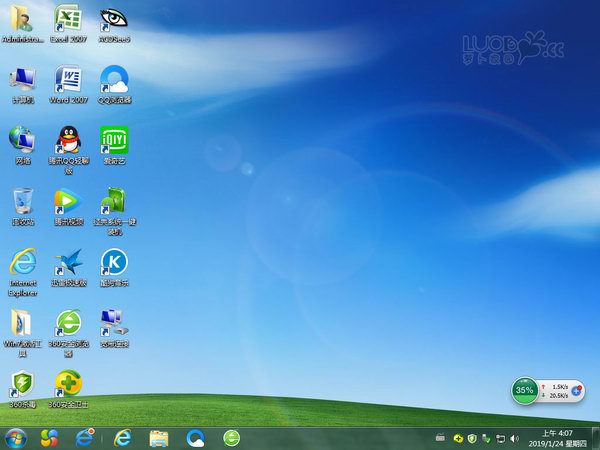
Task: Click the taskbar clock showing 4:07
Action: click(558, 439)
